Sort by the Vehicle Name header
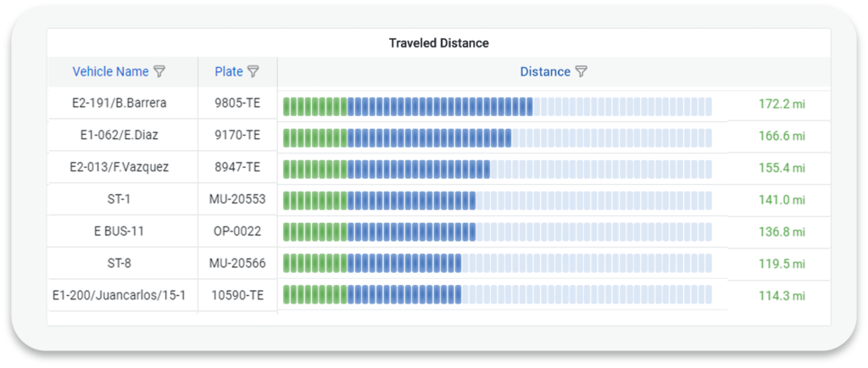The height and width of the screenshot is (368, 868). (x=110, y=72)
